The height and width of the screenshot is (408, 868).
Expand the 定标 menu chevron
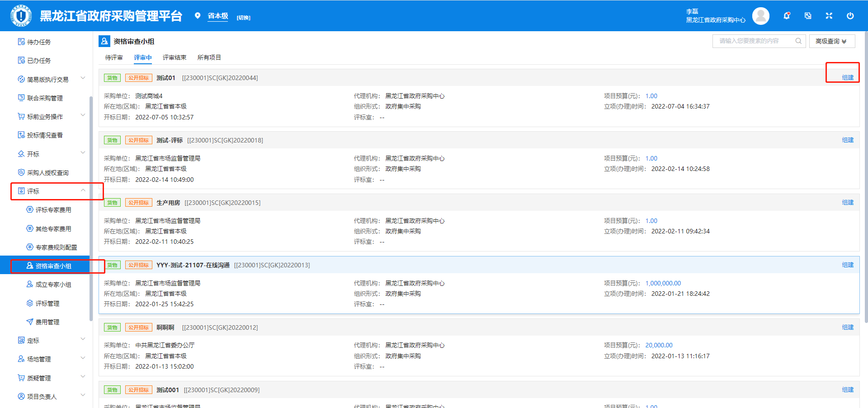click(x=83, y=339)
